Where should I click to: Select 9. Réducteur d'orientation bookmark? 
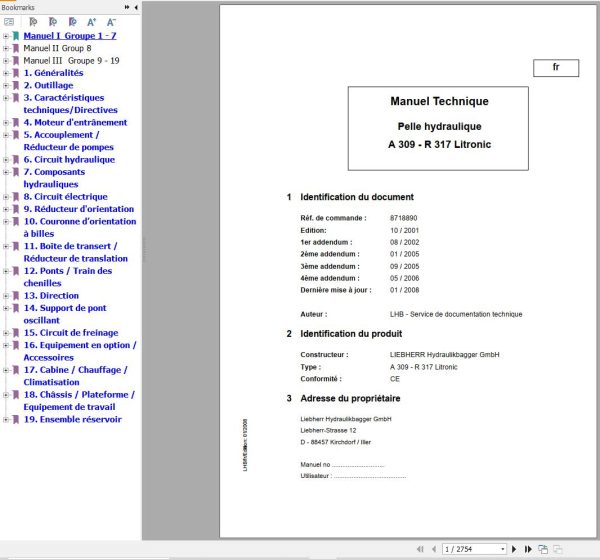click(79, 209)
